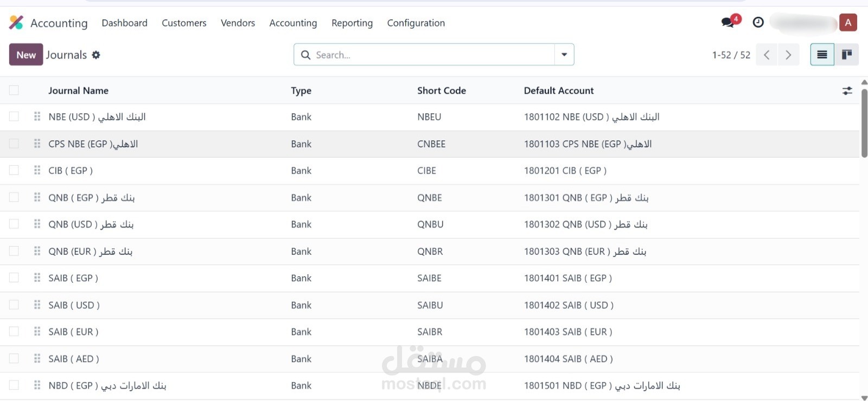The image size is (868, 401).
Task: Toggle the select all journals checkbox
Action: tap(14, 90)
